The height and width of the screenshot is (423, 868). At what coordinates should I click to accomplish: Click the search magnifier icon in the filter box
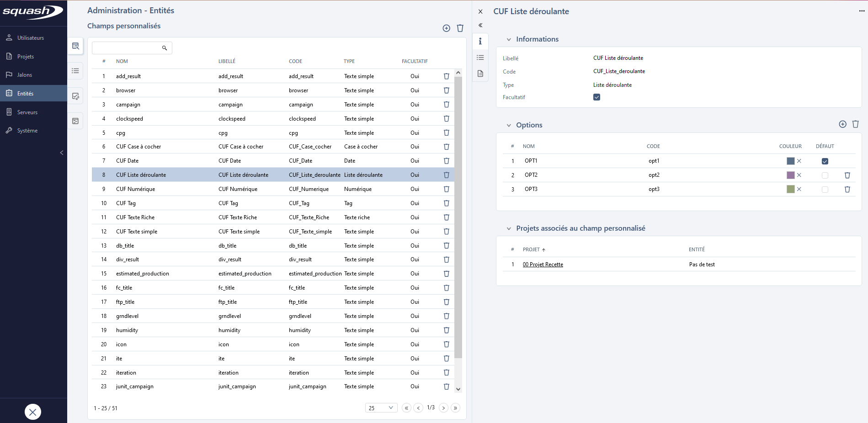click(x=165, y=48)
